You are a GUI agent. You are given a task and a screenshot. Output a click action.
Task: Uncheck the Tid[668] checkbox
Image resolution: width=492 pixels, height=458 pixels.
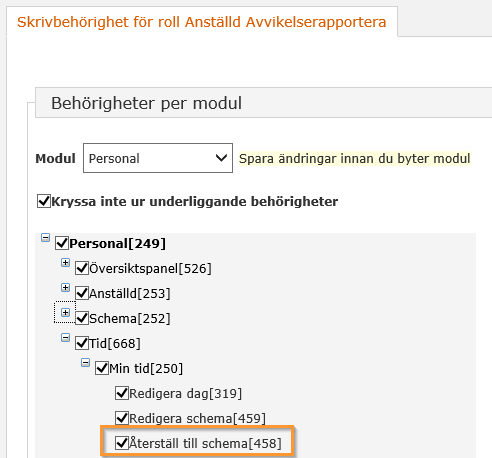point(82,343)
